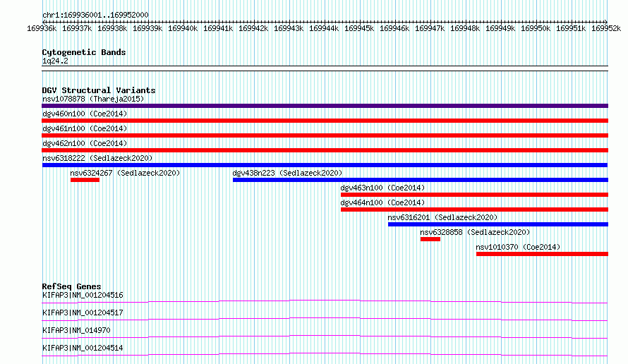Open the dgv461n100 (Coe2014) variant label
This screenshot has height=364, width=628.
tap(85, 128)
